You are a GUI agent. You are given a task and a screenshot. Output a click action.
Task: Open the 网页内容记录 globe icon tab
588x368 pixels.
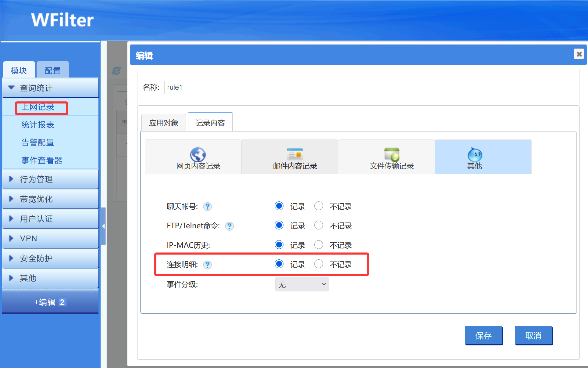pyautogui.click(x=193, y=157)
